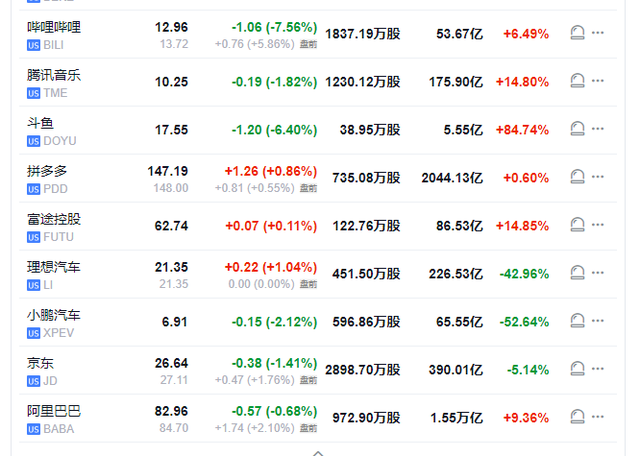Click the bell icon on LI row
The width and height of the screenshot is (640, 456).
577,273
